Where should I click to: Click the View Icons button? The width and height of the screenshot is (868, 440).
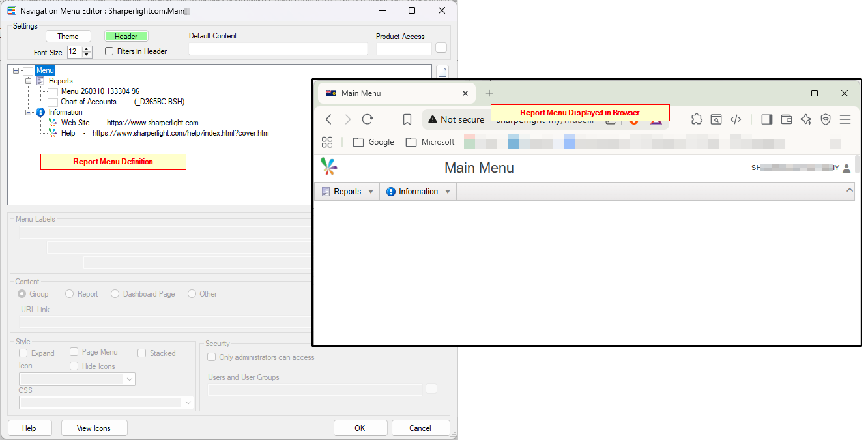(94, 428)
